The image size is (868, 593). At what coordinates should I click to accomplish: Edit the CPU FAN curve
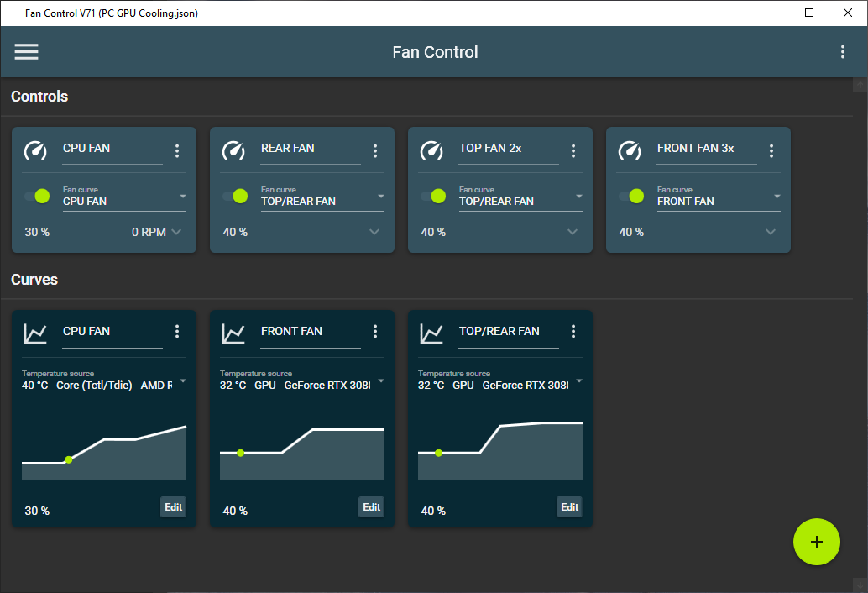pos(173,507)
